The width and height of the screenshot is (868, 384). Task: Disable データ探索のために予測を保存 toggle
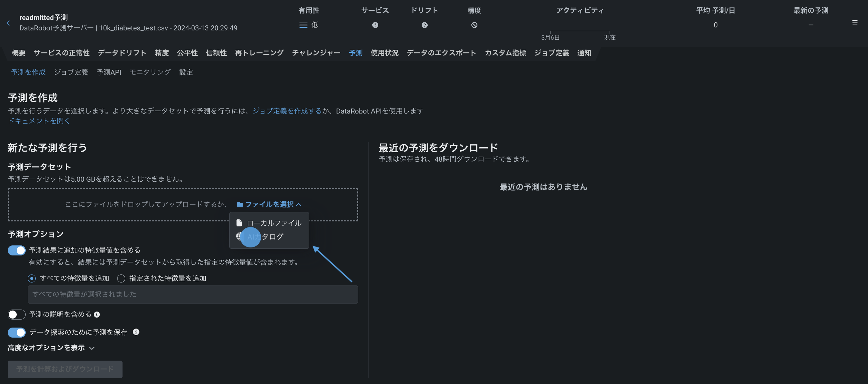(16, 332)
